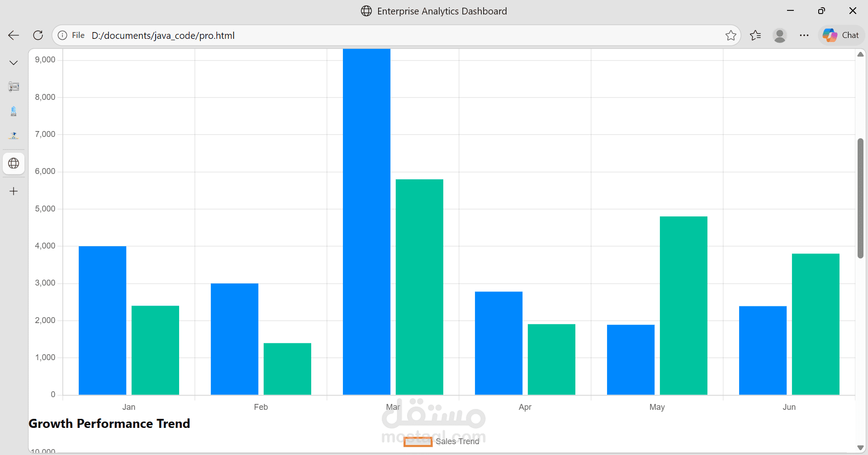The width and height of the screenshot is (868, 455).
Task: Click the Apr axis label
Action: (x=525, y=407)
